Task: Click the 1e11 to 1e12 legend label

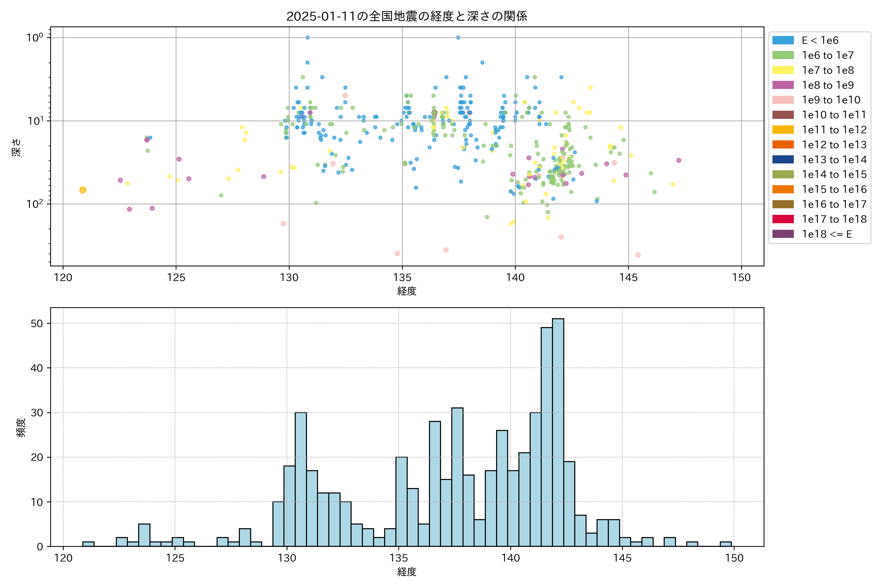Action: (x=834, y=130)
